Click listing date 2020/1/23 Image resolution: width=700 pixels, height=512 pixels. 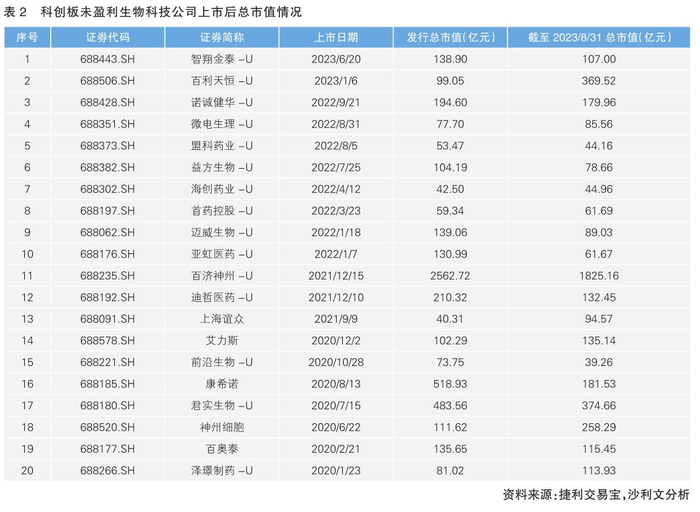tap(336, 470)
